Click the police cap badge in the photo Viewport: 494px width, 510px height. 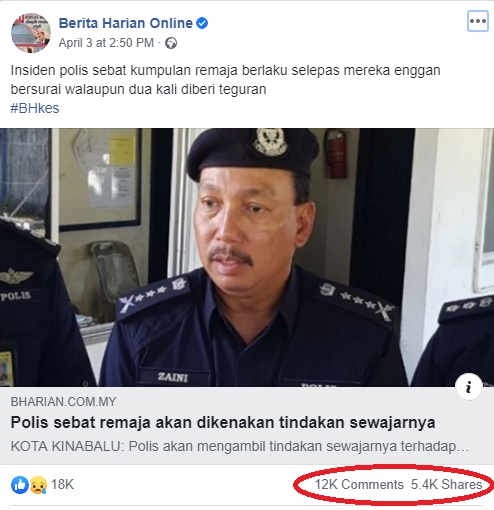point(270,142)
